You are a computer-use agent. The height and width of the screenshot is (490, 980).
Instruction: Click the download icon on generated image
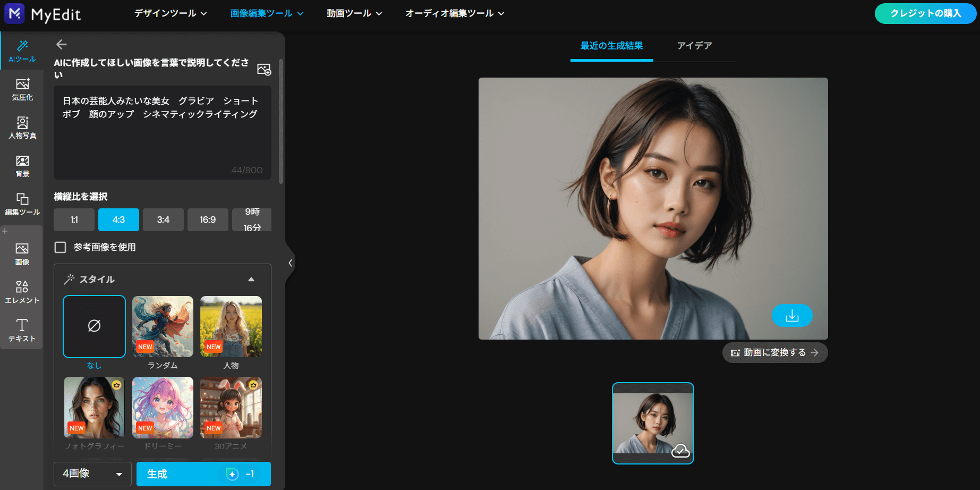[x=791, y=316]
